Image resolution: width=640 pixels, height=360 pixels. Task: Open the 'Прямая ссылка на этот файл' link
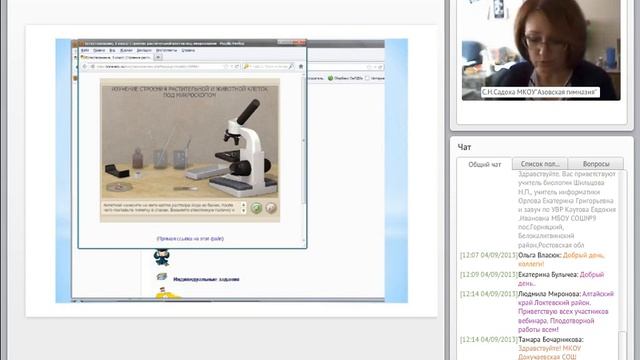click(x=190, y=238)
